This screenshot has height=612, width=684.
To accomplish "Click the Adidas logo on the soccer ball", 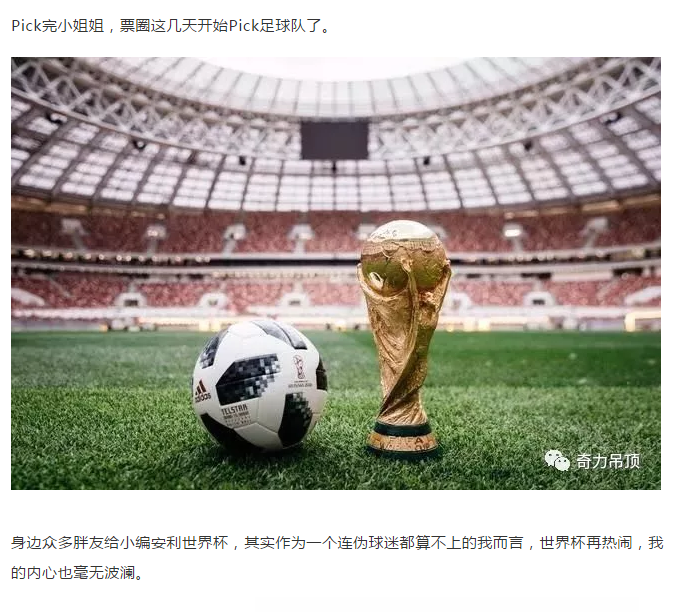I will click(202, 391).
